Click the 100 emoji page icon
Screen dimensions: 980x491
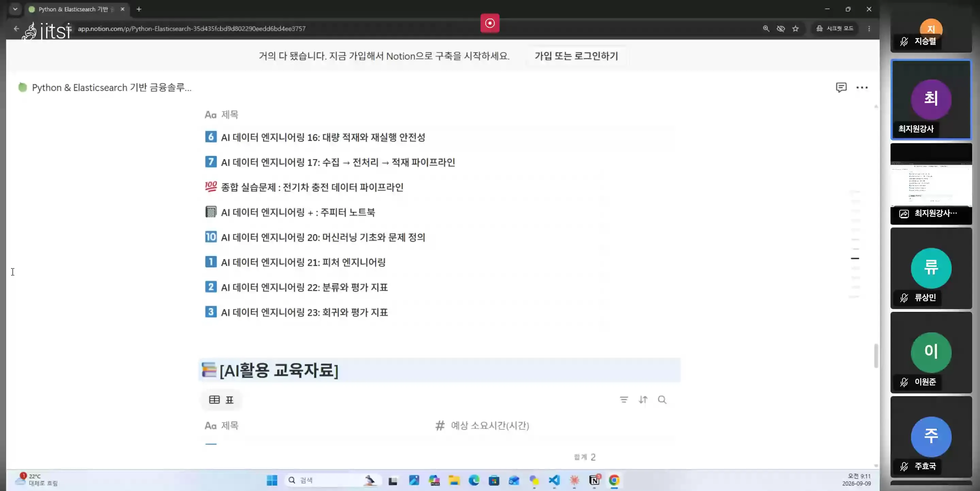pos(211,186)
